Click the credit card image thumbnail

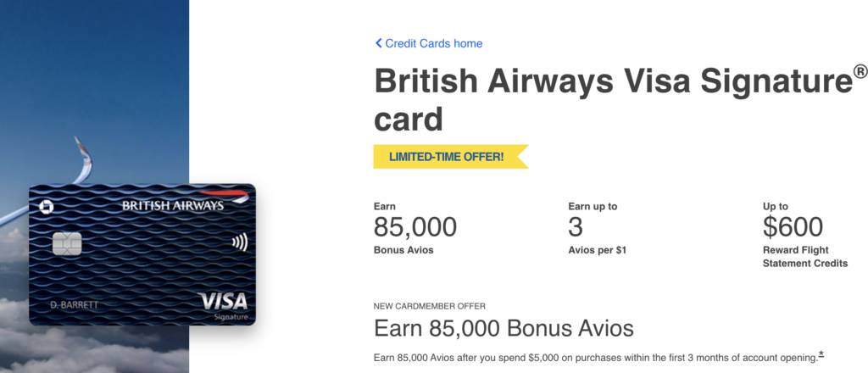click(142, 254)
